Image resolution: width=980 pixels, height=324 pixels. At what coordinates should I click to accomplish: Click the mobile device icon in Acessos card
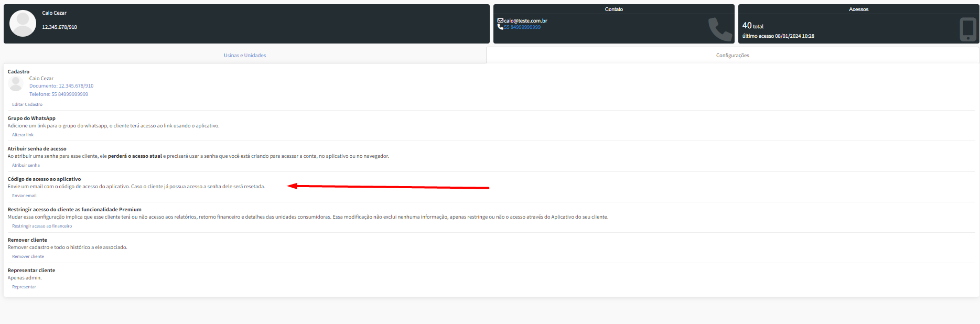(x=967, y=29)
